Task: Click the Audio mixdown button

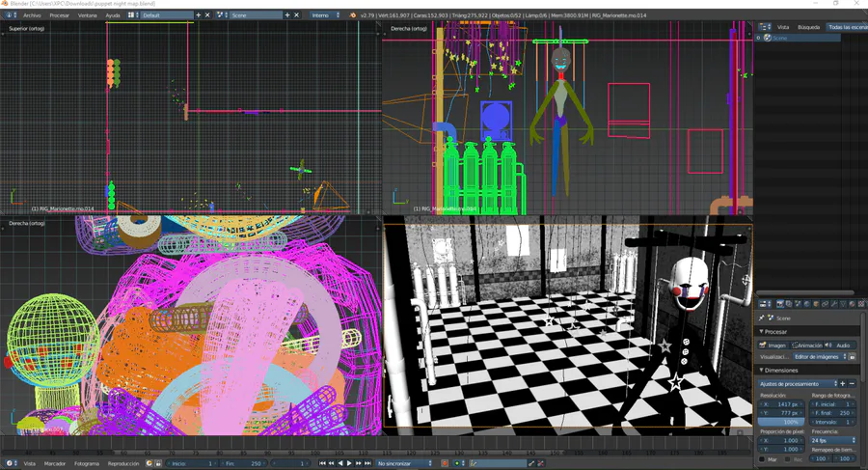Action: click(840, 346)
